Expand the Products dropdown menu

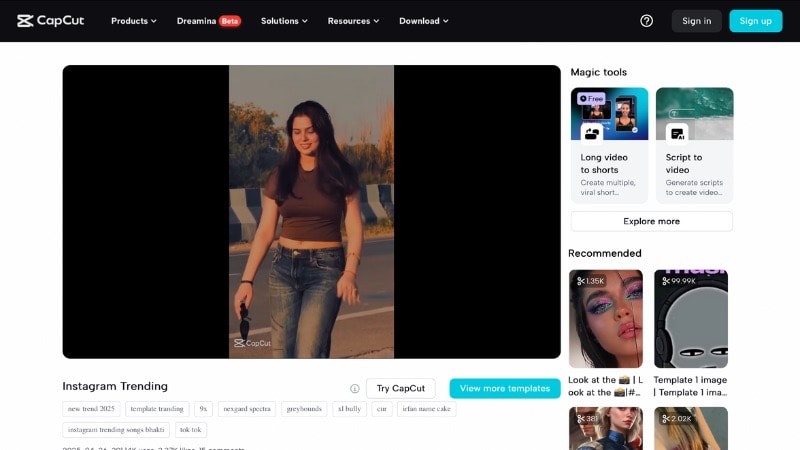pos(134,21)
